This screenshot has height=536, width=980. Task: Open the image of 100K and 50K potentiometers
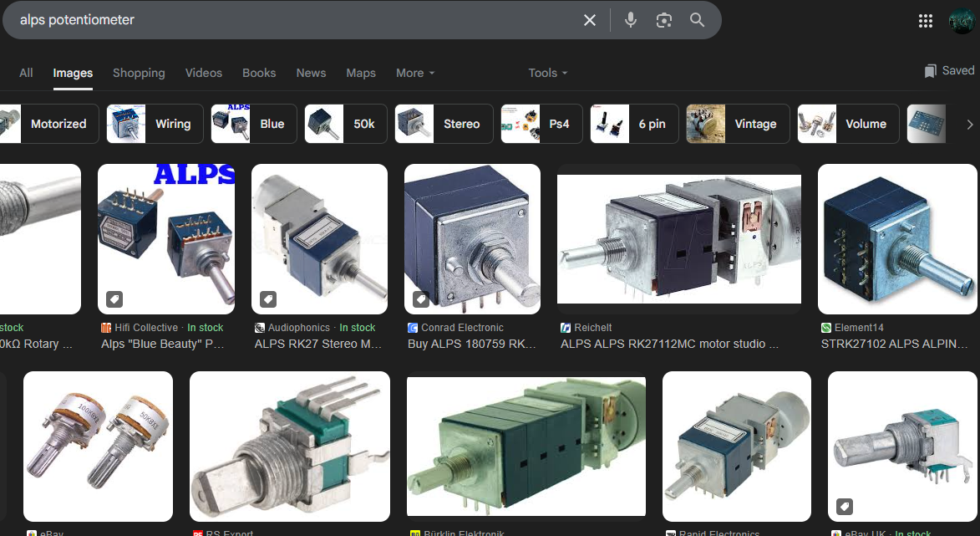98,447
